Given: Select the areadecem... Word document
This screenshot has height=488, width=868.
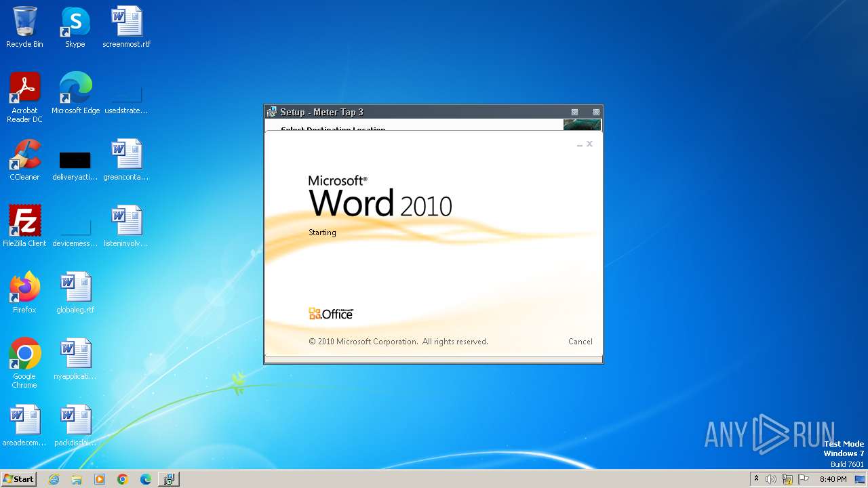Looking at the screenshot, I should click(x=24, y=426).
